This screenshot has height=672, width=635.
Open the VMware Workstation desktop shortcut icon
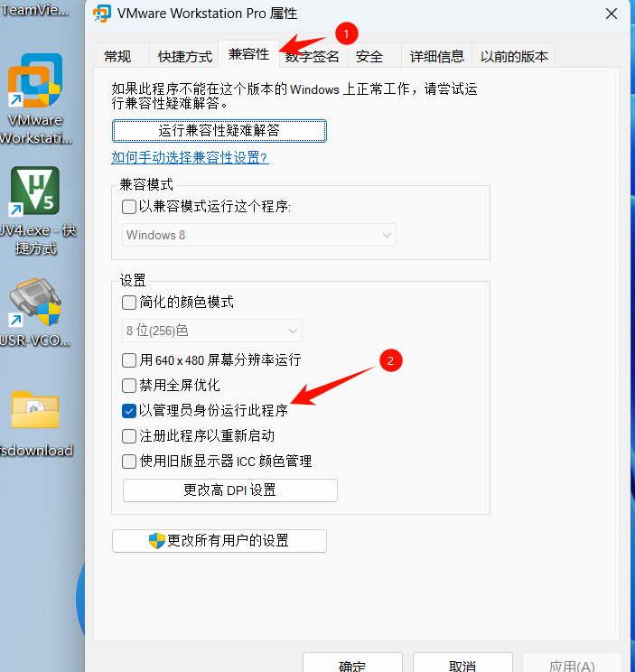click(35, 80)
